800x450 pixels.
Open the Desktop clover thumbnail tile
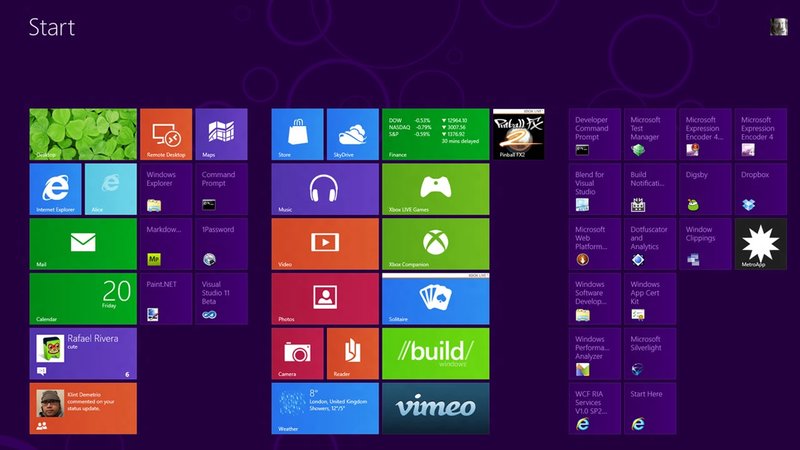(x=83, y=134)
